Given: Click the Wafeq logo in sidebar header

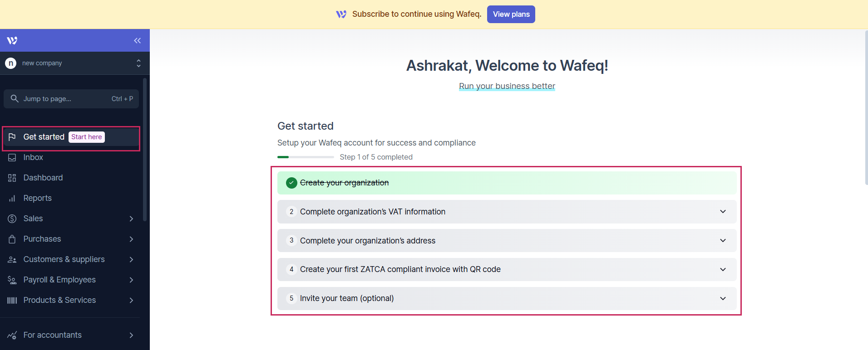Looking at the screenshot, I should click(x=12, y=41).
